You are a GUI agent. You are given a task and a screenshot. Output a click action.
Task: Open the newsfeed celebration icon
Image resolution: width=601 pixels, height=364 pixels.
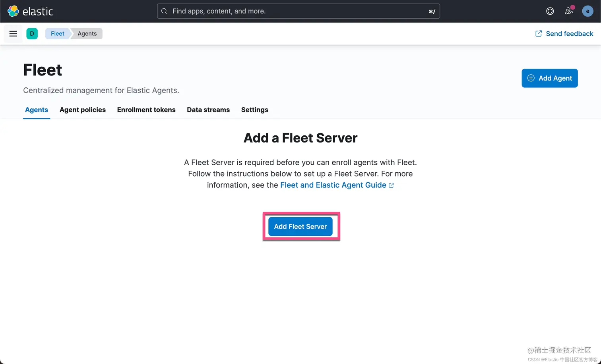click(x=569, y=11)
